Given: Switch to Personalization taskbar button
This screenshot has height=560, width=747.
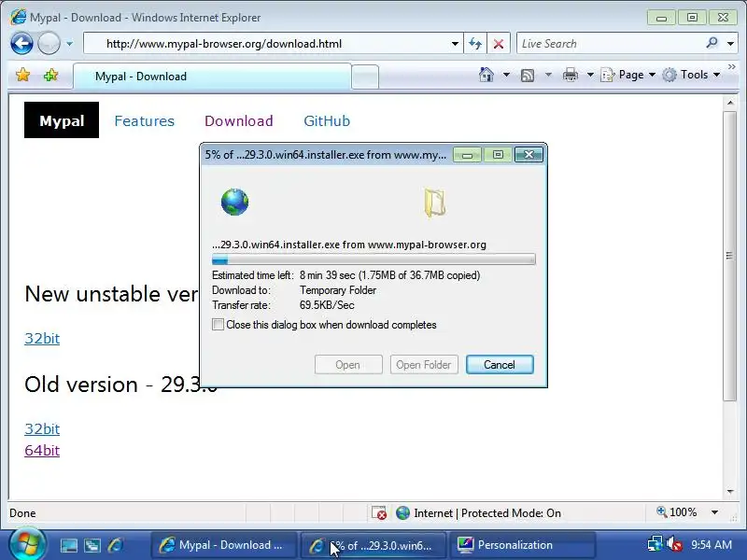Looking at the screenshot, I should point(522,545).
